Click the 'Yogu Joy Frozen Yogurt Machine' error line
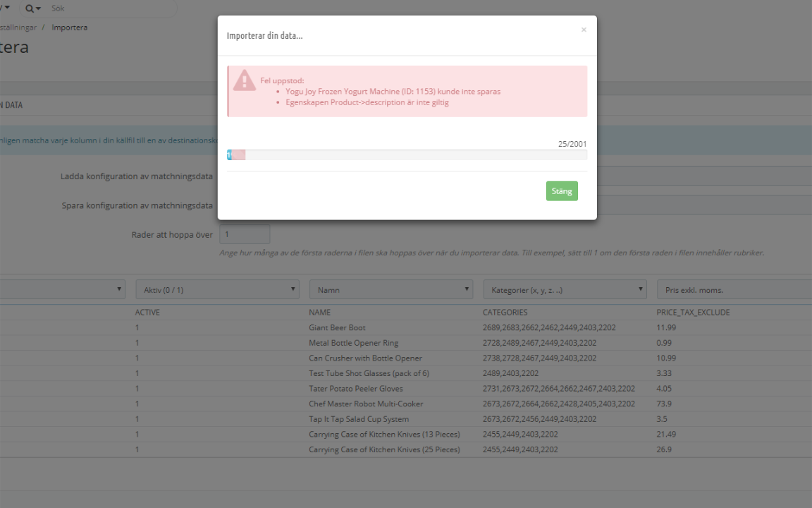Screen dimensions: 812x508 [x=393, y=91]
